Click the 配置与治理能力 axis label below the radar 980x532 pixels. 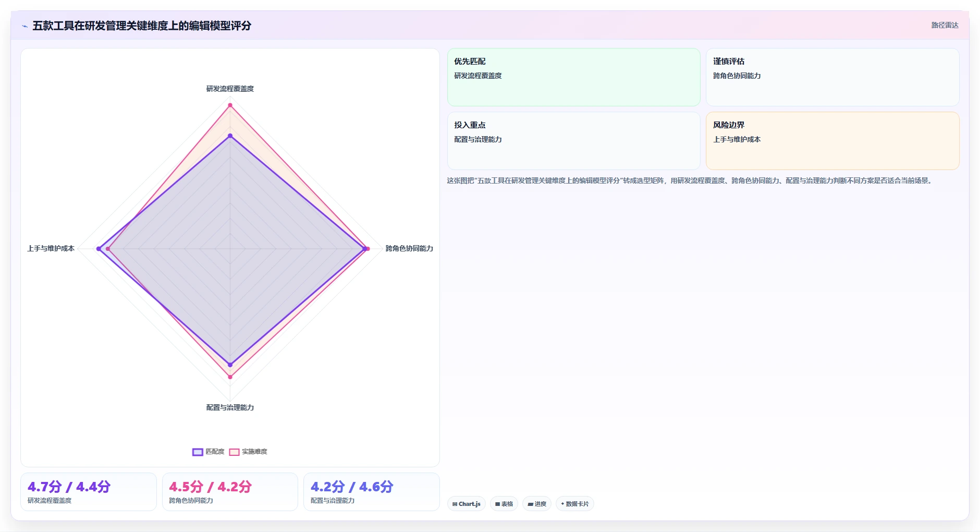pyautogui.click(x=230, y=407)
